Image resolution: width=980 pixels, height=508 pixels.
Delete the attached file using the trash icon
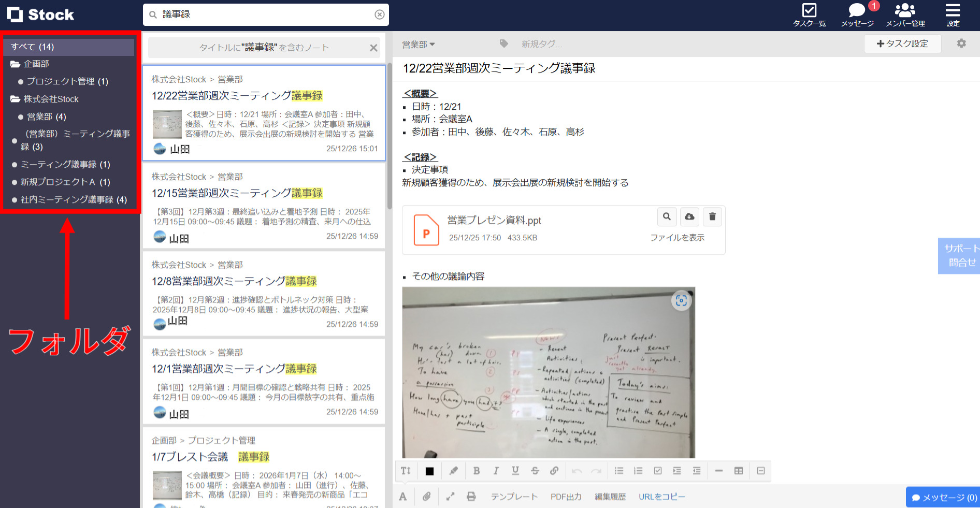pos(712,216)
